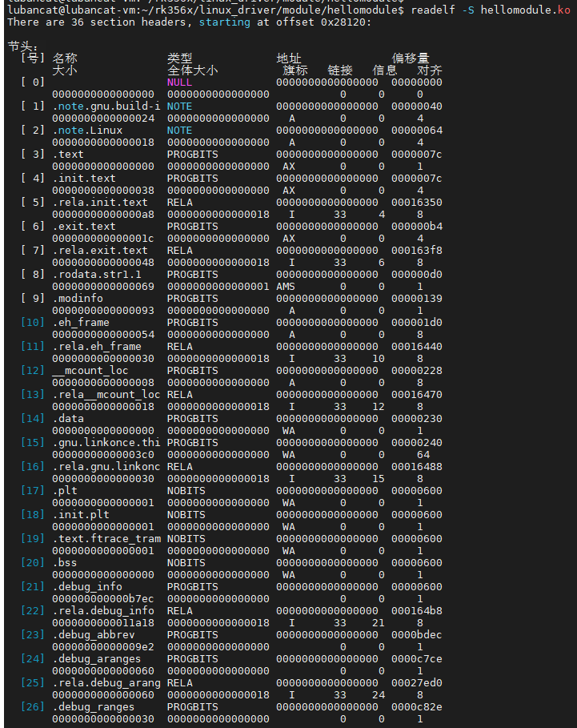The width and height of the screenshot is (577, 728).
Task: Click offset value 000164b8
Action: click(416, 611)
